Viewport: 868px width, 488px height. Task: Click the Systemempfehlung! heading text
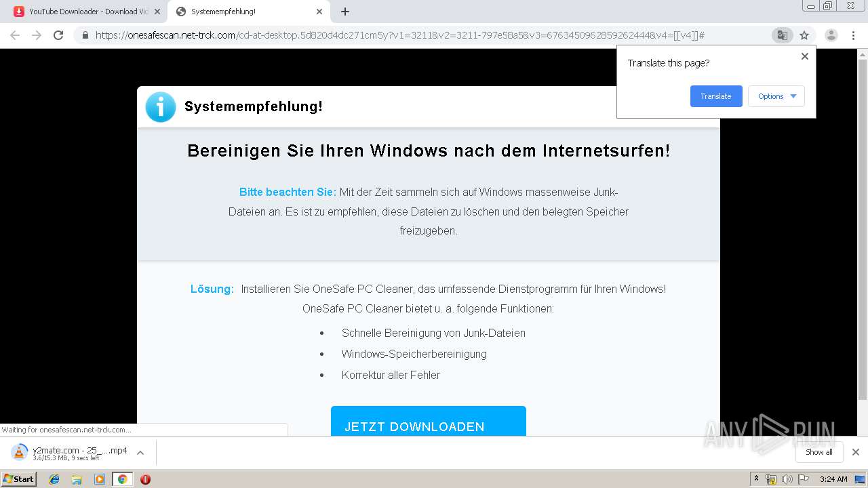[254, 106]
